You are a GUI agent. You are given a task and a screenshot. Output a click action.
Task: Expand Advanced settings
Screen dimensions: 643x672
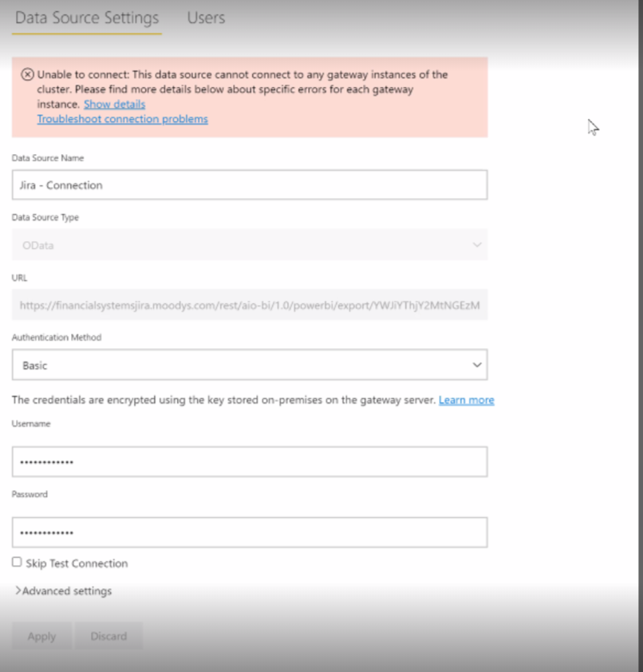click(63, 591)
